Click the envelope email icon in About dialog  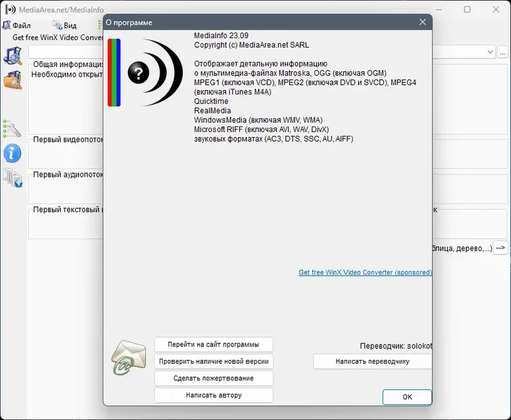click(x=128, y=357)
